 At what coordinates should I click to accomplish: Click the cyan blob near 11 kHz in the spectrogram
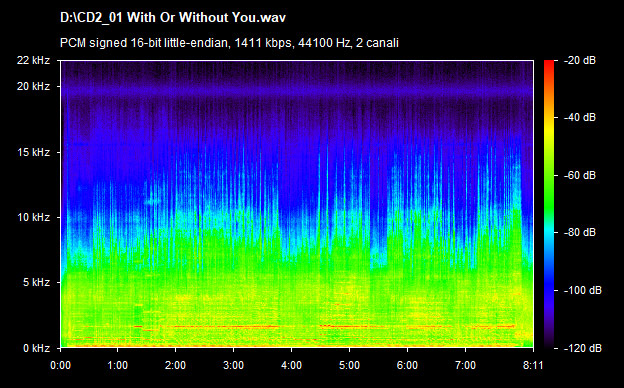152,202
